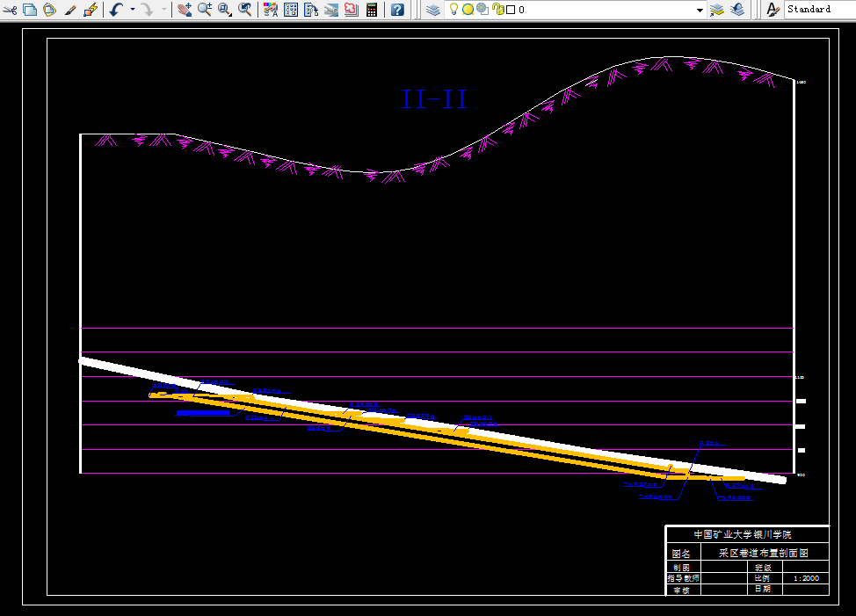Click the 中国矿业大学银川学院 title block text
Image resolution: width=856 pixels, height=616 pixels.
(743, 534)
